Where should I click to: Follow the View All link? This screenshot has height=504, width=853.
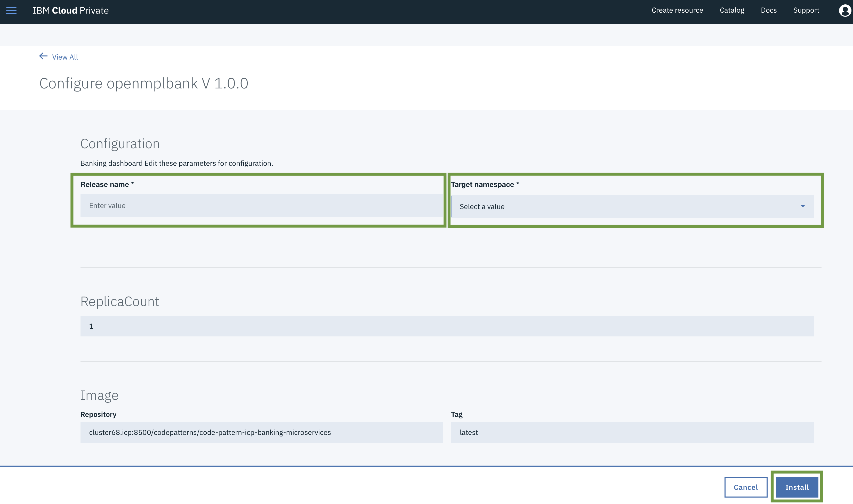click(x=65, y=57)
